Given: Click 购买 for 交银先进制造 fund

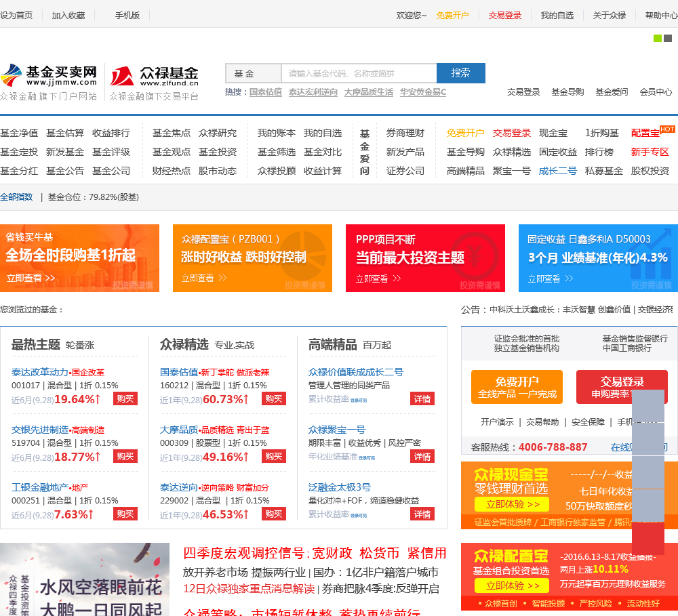Looking at the screenshot, I should (x=125, y=457).
